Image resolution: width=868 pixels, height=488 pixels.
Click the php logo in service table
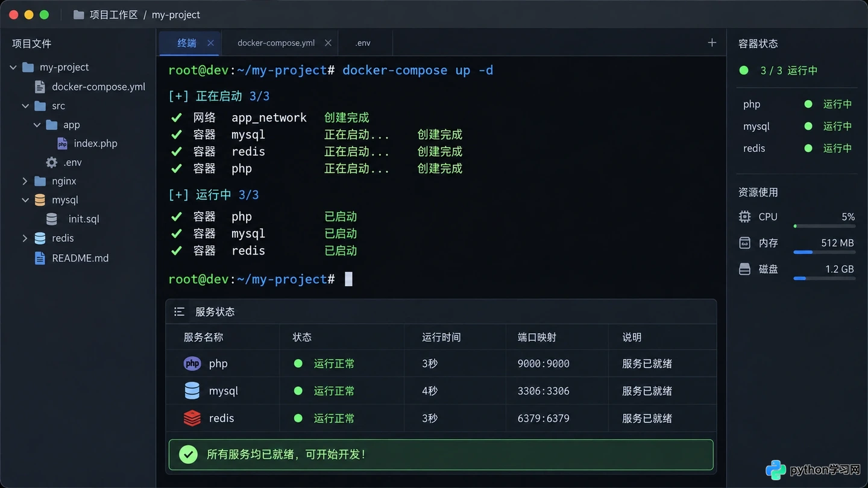point(192,363)
